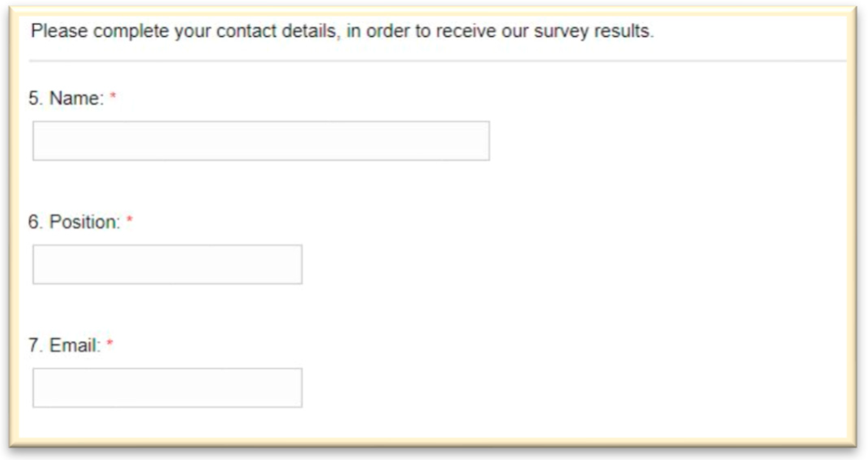Select the Email text input field
This screenshot has height=460, width=868.
tap(167, 388)
